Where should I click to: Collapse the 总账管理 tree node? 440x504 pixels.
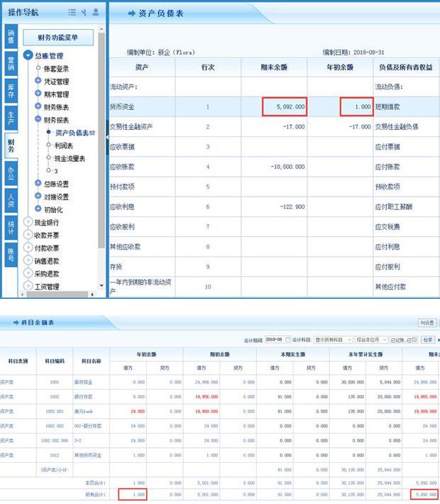28,55
